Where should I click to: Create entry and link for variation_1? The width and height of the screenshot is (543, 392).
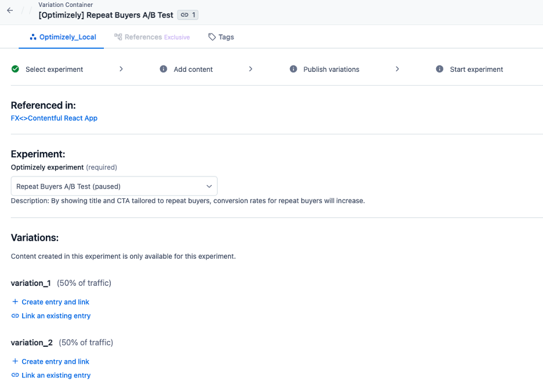[50, 302]
